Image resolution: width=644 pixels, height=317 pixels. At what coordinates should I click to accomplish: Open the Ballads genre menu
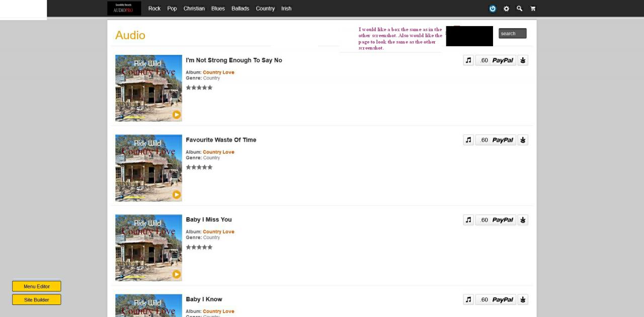[240, 9]
